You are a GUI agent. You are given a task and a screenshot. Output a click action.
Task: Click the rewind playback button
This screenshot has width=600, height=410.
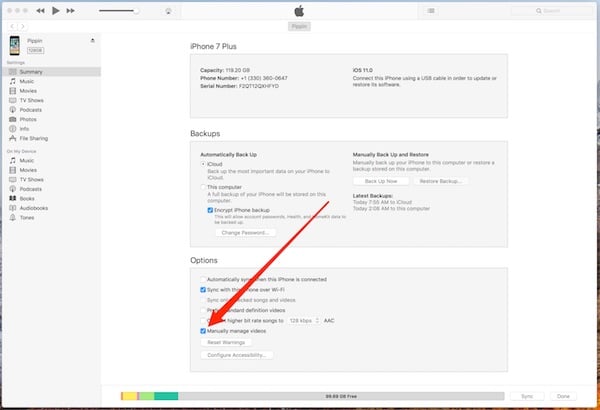pyautogui.click(x=40, y=11)
